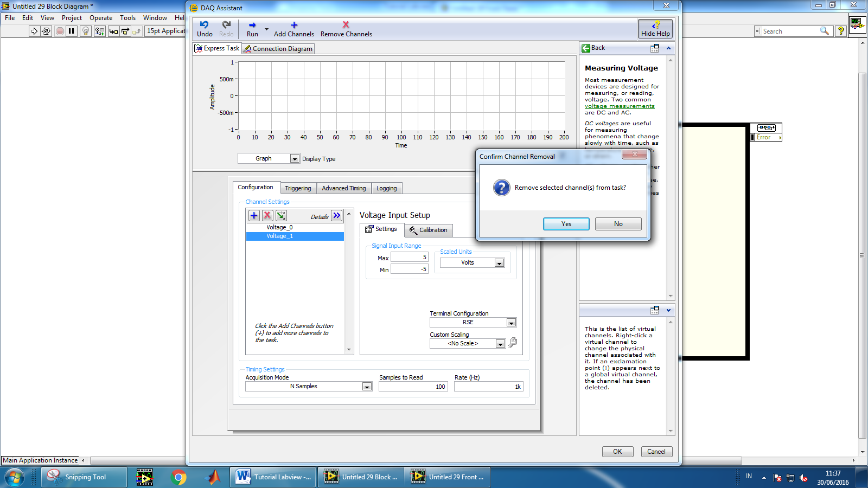Open the Acquisition Mode dropdown
868x488 pixels.
tap(367, 387)
